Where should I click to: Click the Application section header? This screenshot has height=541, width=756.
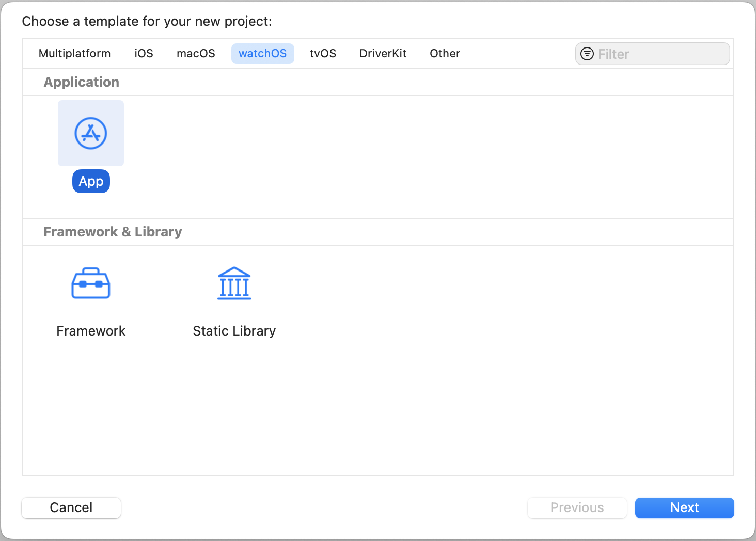tap(82, 82)
